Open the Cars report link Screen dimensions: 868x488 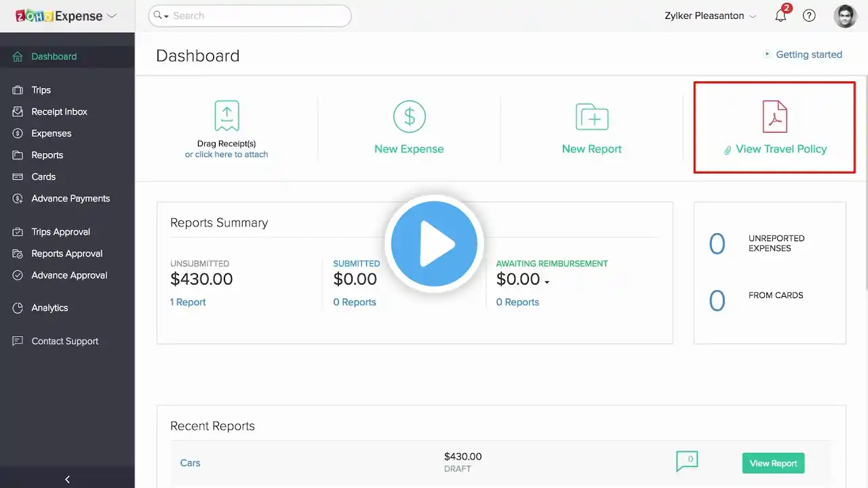tap(190, 463)
